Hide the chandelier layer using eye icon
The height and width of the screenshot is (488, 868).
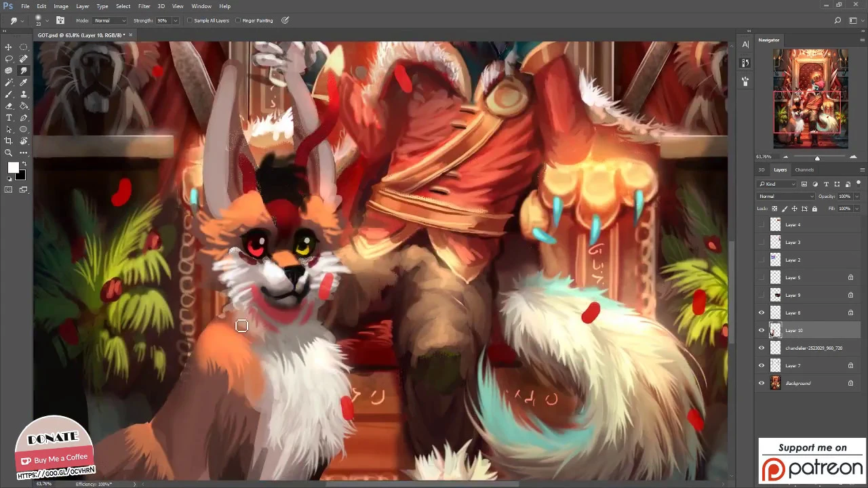click(x=761, y=348)
